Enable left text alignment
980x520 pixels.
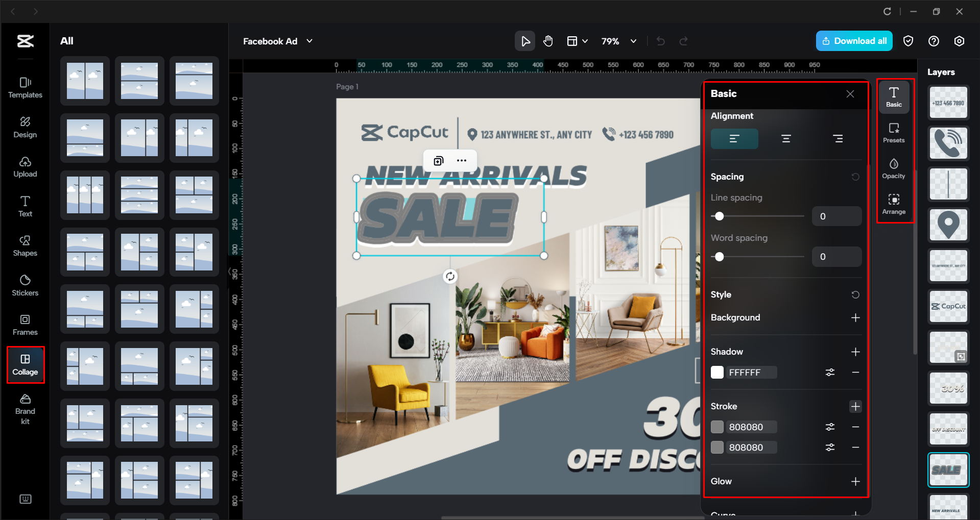(734, 138)
